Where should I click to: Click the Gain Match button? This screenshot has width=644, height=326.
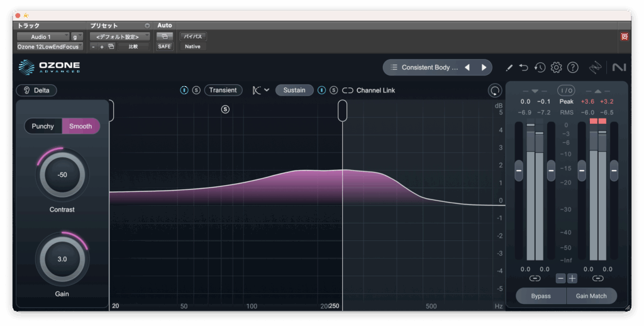coord(591,296)
